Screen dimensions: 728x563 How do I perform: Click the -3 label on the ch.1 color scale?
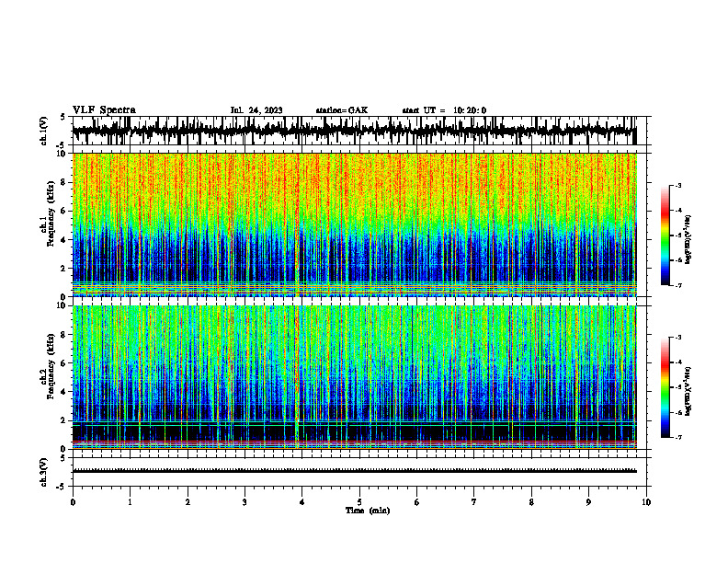click(x=678, y=185)
